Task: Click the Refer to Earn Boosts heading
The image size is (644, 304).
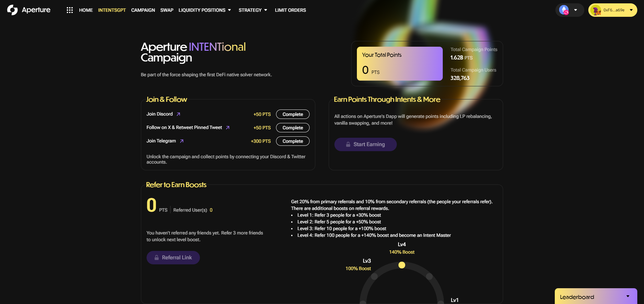Action: pos(176,185)
